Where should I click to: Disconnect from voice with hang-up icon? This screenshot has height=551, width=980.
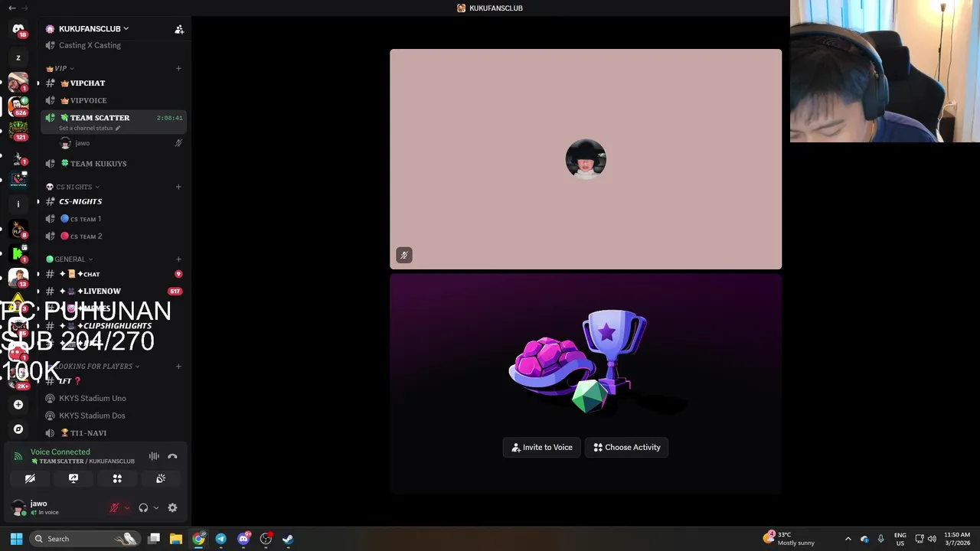tap(172, 457)
